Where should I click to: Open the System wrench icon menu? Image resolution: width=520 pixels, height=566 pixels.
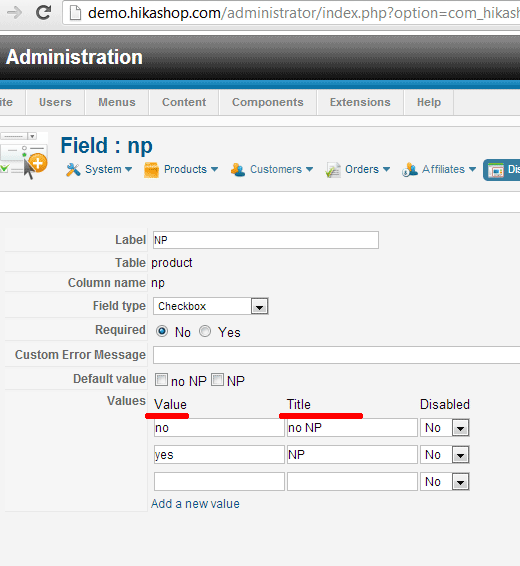point(73,169)
